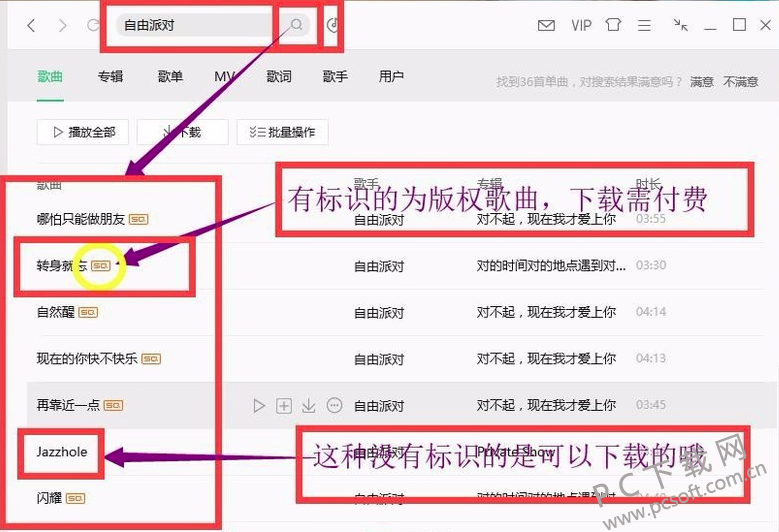This screenshot has width=779, height=532.
Task: Open album 对的时间对的地点遇到对... link
Action: (551, 266)
